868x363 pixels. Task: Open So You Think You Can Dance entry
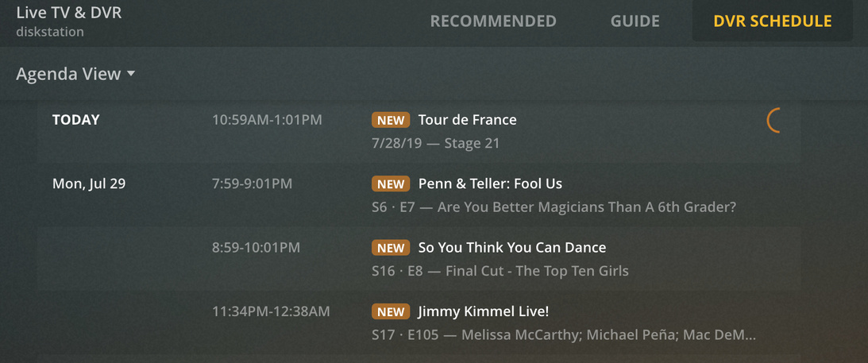point(511,247)
